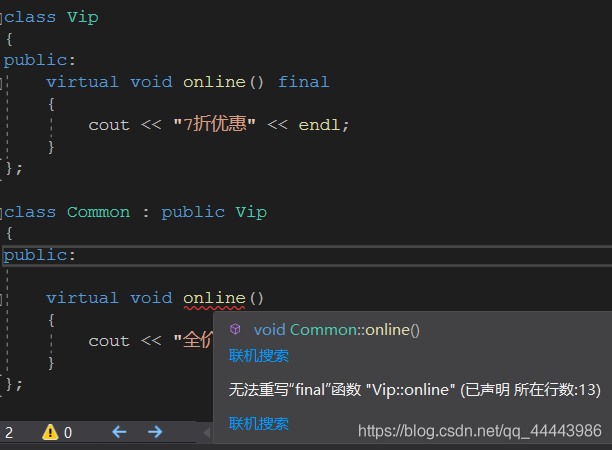The image size is (612, 450).
Task: Click 'Vip' in the first class declaration
Action: point(83,18)
